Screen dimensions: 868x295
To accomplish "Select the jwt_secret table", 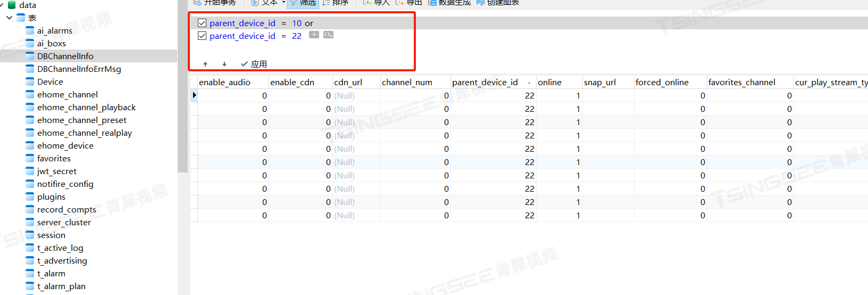I will click(57, 171).
